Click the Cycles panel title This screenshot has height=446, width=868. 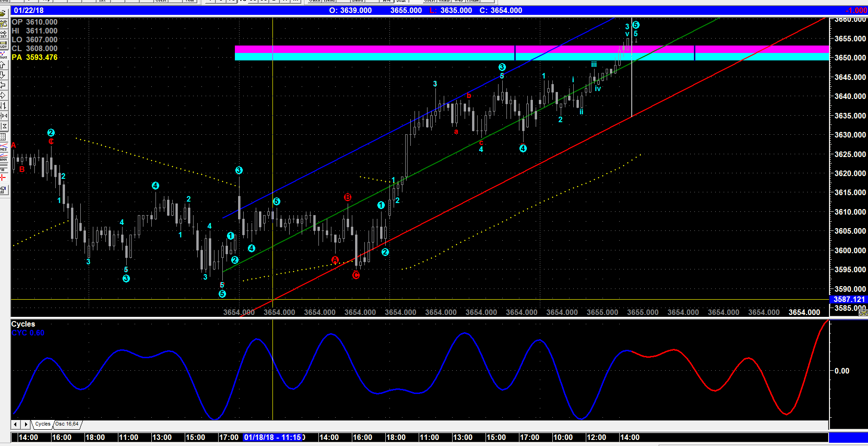[23, 324]
